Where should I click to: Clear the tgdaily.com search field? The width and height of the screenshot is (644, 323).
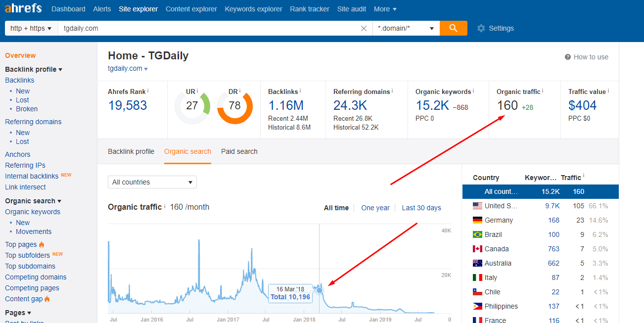coord(364,28)
